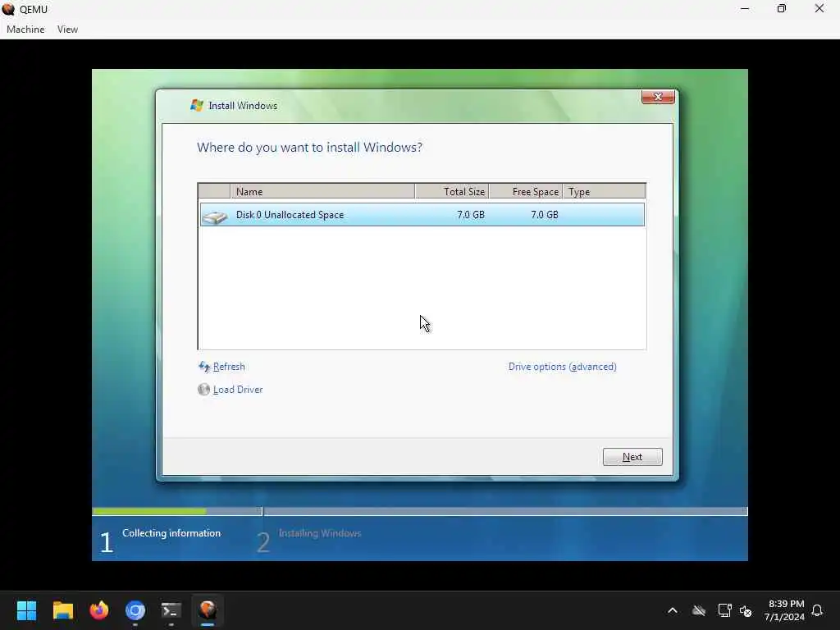Image resolution: width=840 pixels, height=630 pixels.
Task: Show hidden system tray icons
Action: click(x=673, y=610)
